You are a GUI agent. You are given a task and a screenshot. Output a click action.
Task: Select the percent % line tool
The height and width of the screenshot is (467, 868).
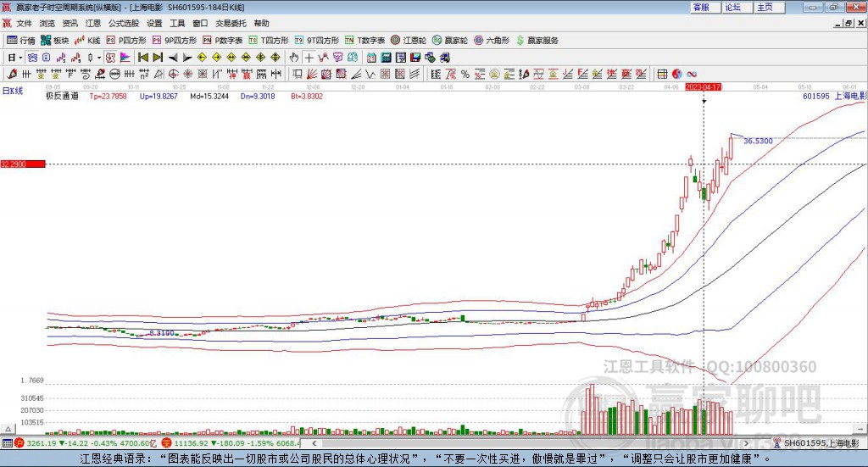click(x=465, y=74)
